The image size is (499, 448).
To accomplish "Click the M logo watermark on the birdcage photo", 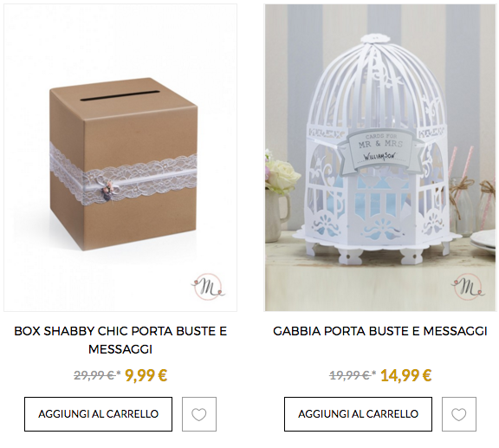I will 468,287.
